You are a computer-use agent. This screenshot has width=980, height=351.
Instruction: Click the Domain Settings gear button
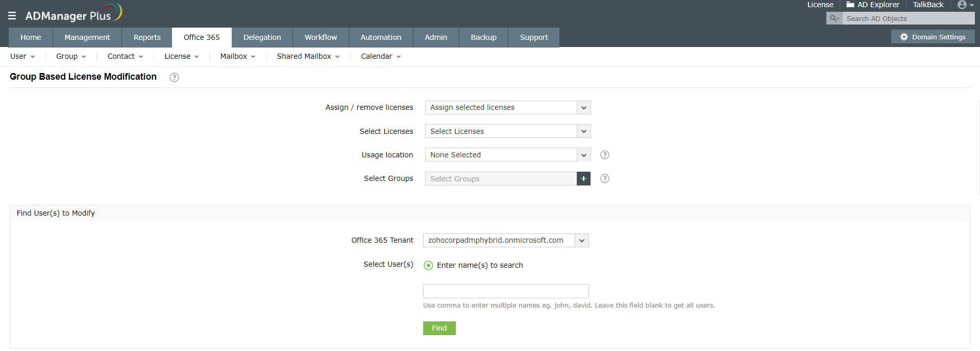coord(933,37)
